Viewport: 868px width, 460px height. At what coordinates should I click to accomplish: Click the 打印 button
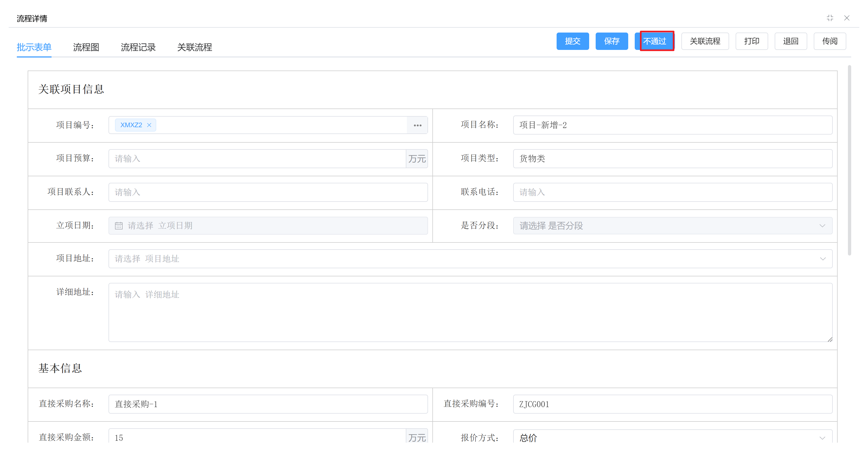[751, 41]
